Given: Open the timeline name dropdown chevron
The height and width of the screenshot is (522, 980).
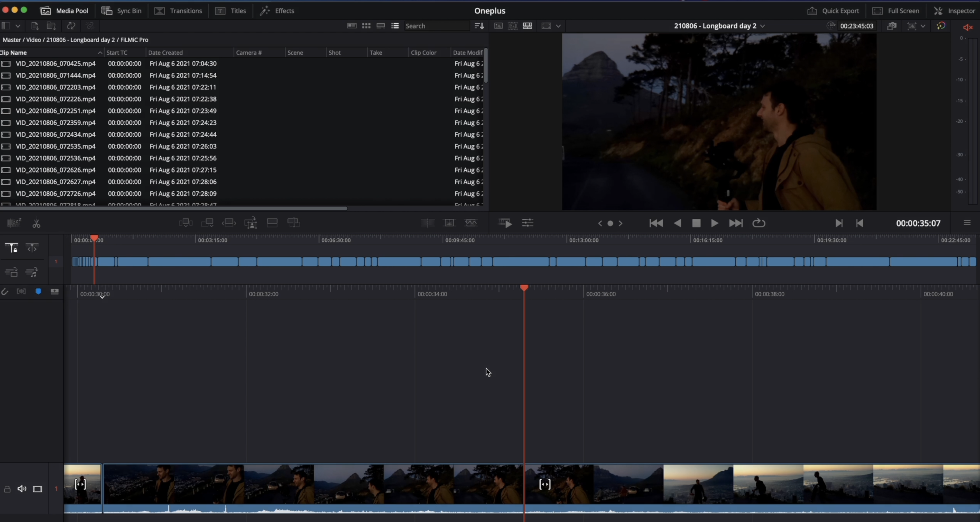Looking at the screenshot, I should [x=762, y=26].
